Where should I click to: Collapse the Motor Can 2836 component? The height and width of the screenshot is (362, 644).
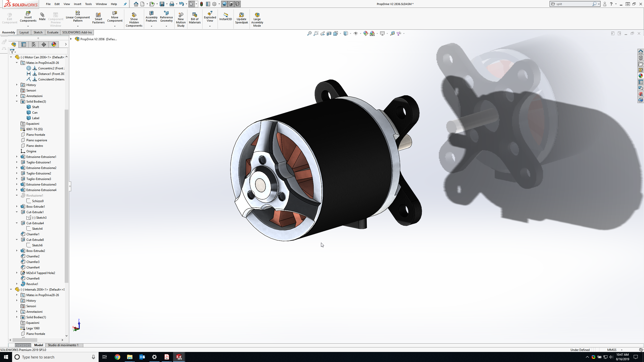point(11,57)
